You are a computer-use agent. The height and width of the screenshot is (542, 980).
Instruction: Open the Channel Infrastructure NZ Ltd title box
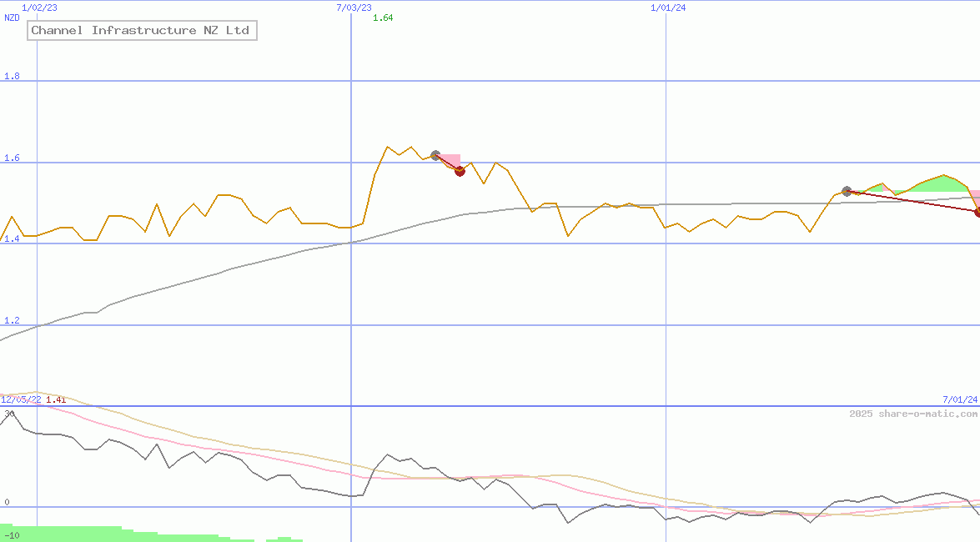pos(142,30)
